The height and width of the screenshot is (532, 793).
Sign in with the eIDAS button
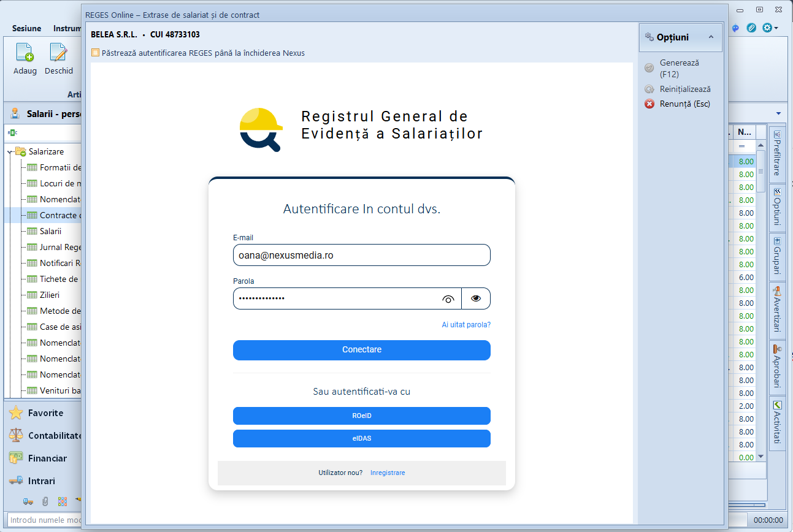[x=362, y=439]
